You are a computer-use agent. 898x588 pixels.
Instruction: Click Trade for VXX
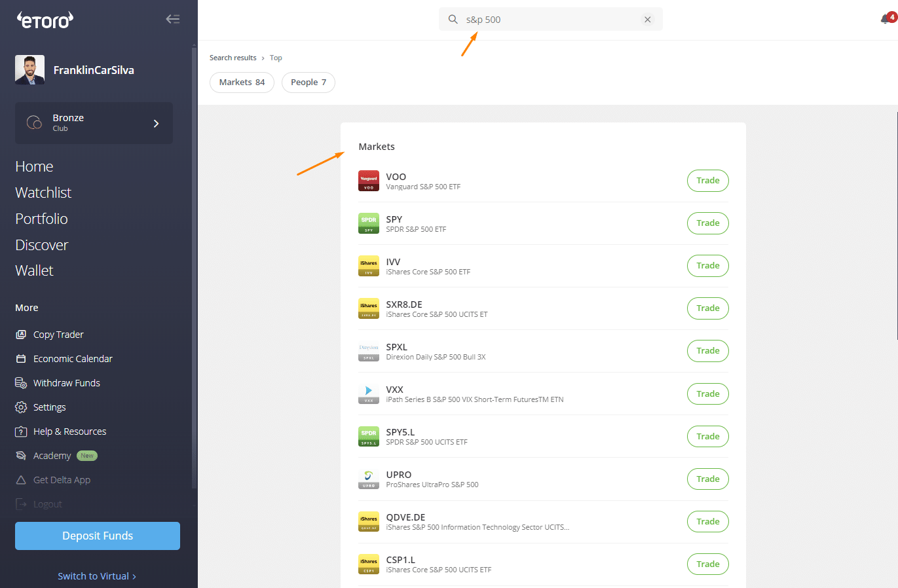[x=708, y=394]
